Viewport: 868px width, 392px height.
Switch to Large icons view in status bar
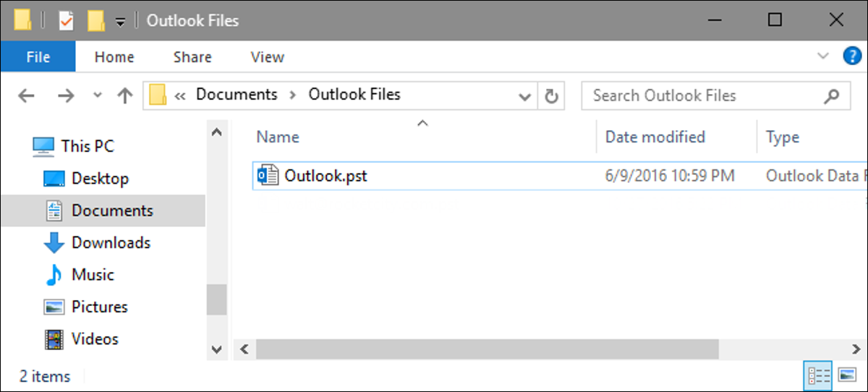[847, 375]
